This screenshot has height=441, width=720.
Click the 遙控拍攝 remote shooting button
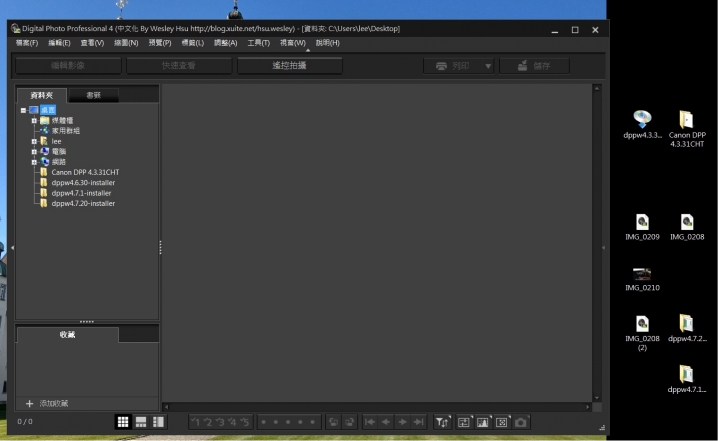click(x=289, y=65)
